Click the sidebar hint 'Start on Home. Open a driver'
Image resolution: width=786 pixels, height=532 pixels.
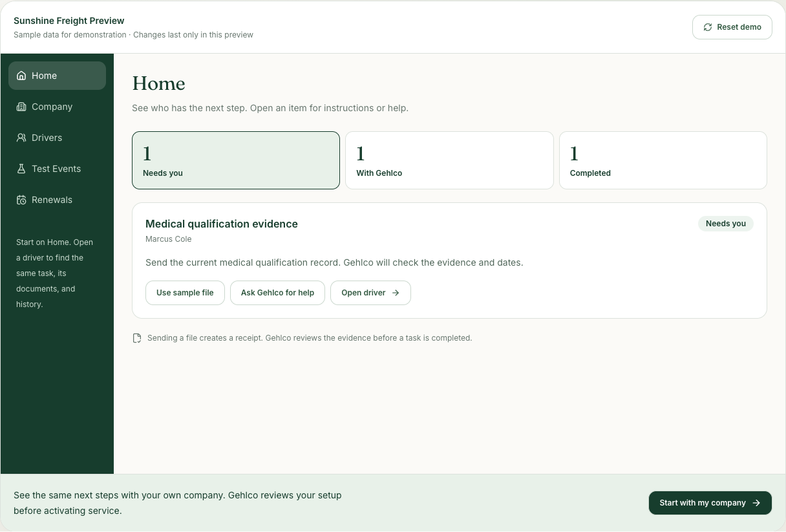(55, 273)
